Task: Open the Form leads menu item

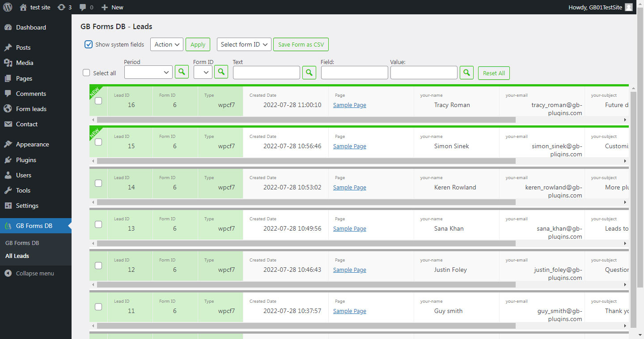Action: 36,109
